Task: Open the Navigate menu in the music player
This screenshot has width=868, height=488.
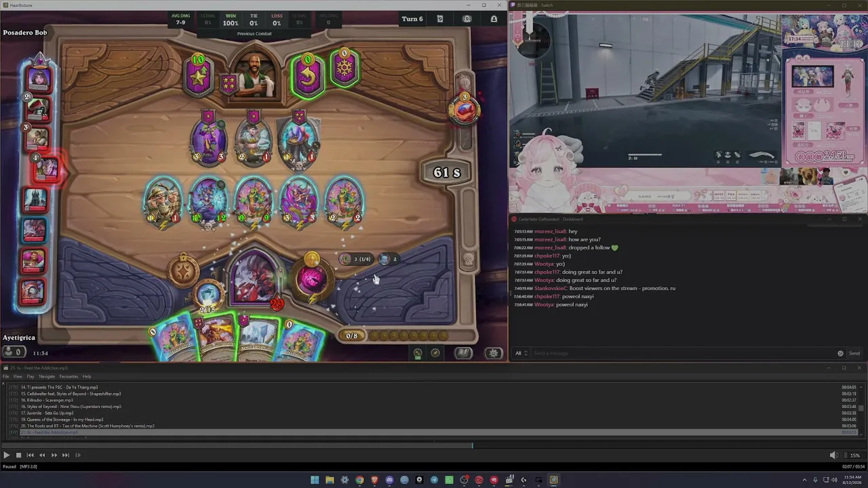Action: pyautogui.click(x=47, y=376)
